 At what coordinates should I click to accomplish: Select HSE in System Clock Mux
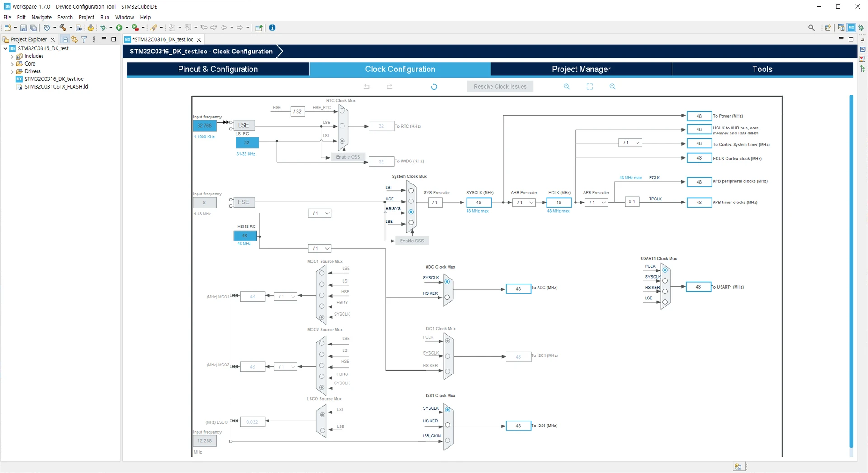(411, 201)
